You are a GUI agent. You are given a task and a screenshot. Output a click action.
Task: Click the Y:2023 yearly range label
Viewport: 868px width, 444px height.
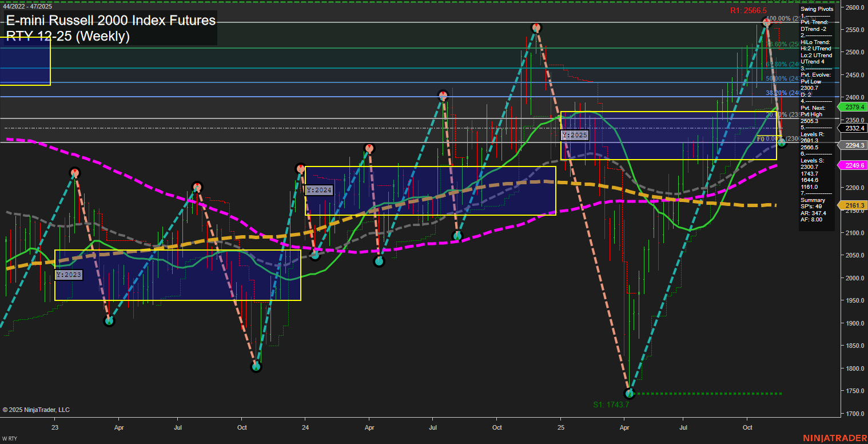click(69, 275)
